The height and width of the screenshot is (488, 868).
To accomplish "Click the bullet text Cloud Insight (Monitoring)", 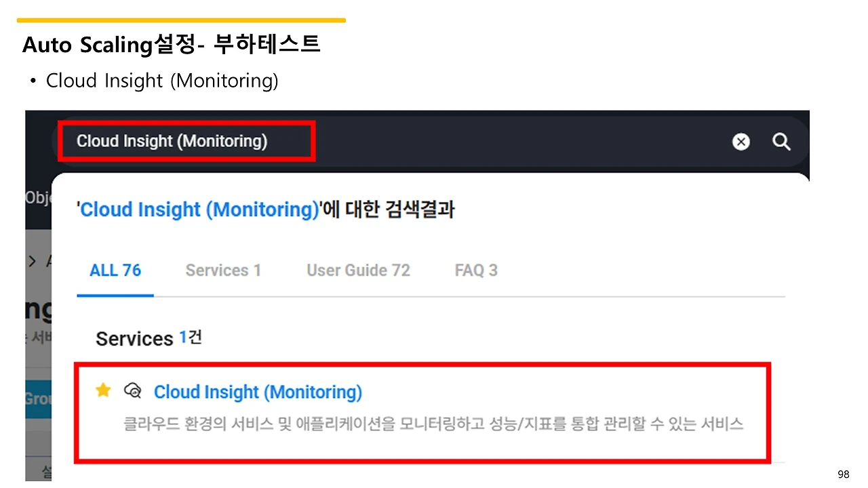I will point(162,81).
